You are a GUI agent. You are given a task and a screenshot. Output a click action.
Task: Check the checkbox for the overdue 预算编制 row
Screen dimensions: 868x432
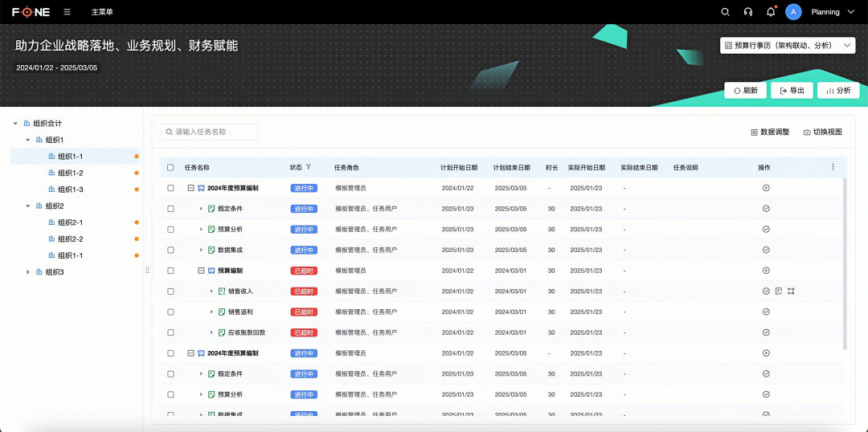[x=170, y=271]
